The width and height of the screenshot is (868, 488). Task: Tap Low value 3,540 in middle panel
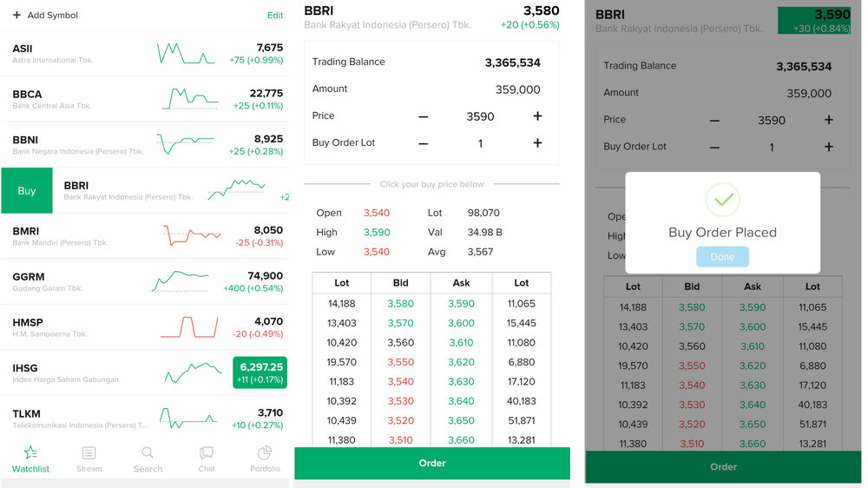pyautogui.click(x=377, y=252)
